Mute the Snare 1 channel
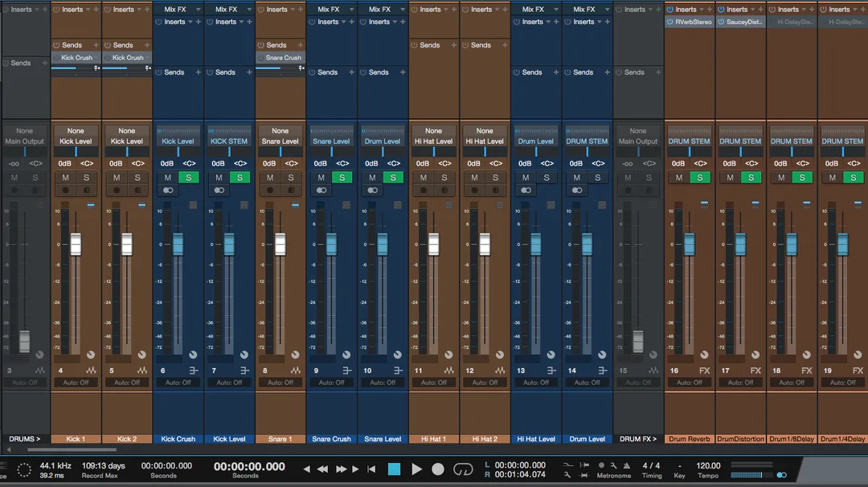868x487 pixels. pos(270,178)
